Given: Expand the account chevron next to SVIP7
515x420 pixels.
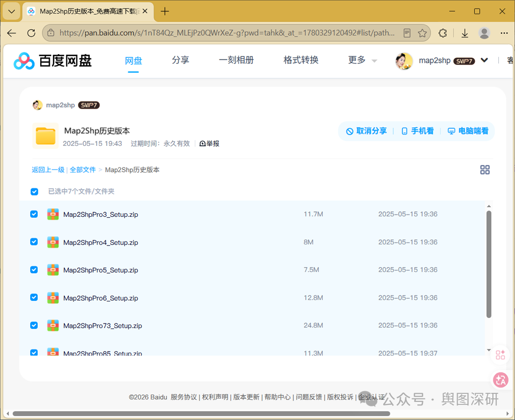Looking at the screenshot, I should point(484,60).
